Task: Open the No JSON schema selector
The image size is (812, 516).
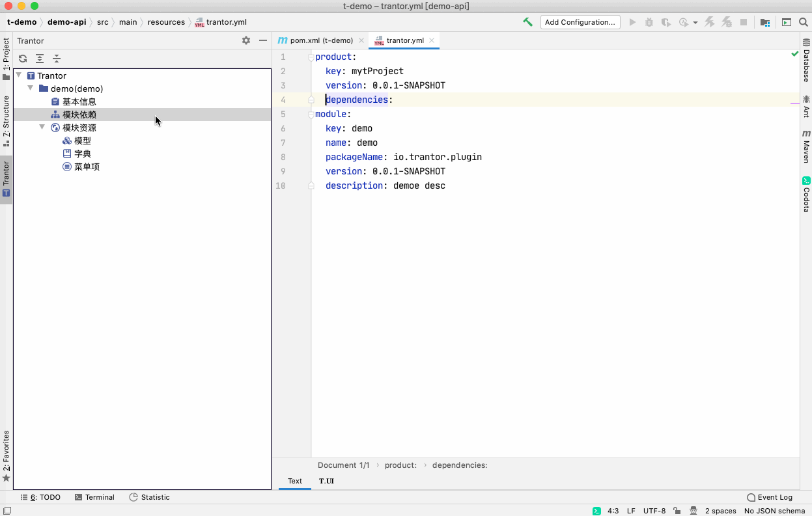Action: tap(775, 511)
